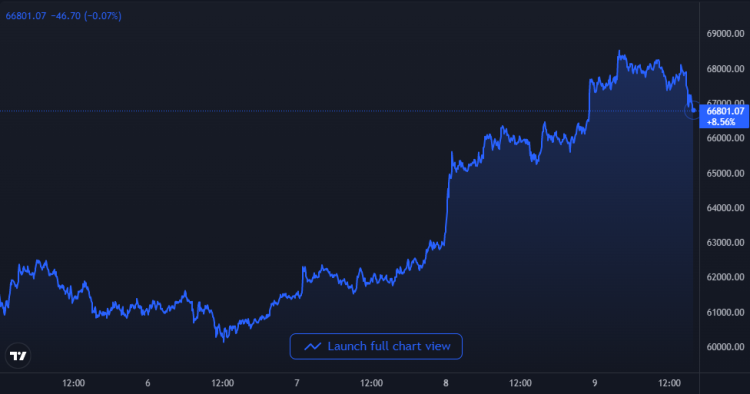This screenshot has width=750, height=394.
Task: Click the blue current price tag 66801.07 +8.56%
Action: pyautogui.click(x=724, y=117)
